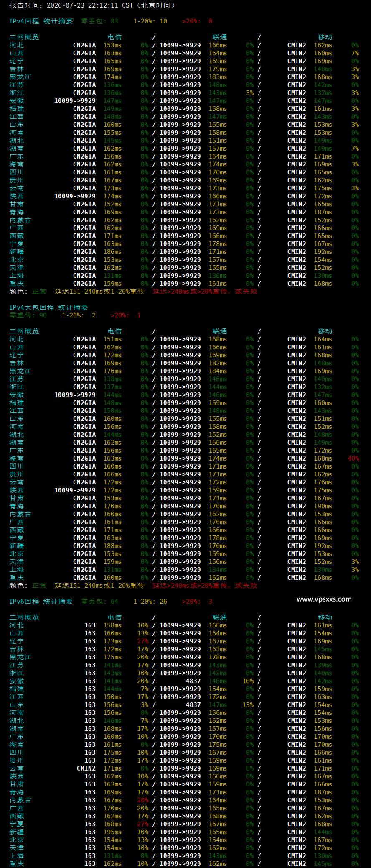This screenshot has width=371, height=868.
Task: Select 天津 mobile "3%" in IPv4大包回程
Action: click(355, 562)
